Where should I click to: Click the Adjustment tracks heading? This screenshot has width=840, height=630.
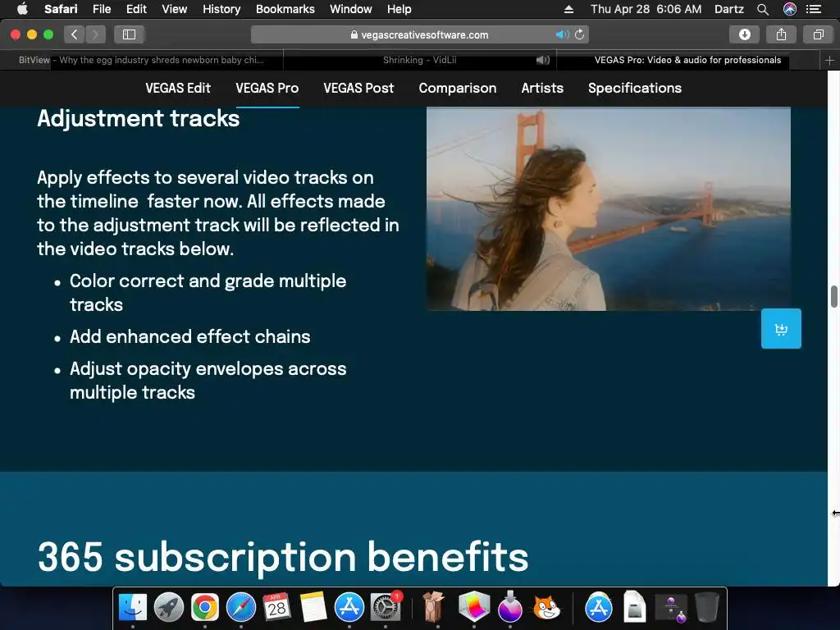(138, 118)
